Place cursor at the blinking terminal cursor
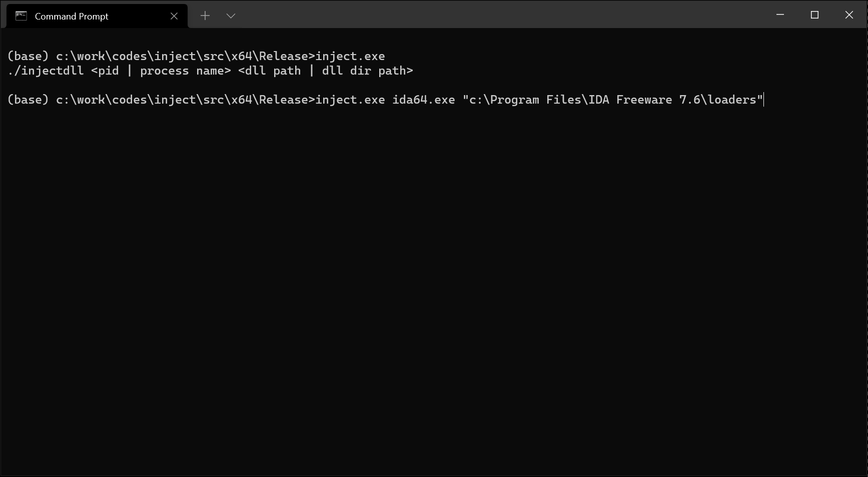The width and height of the screenshot is (868, 477). click(x=763, y=100)
